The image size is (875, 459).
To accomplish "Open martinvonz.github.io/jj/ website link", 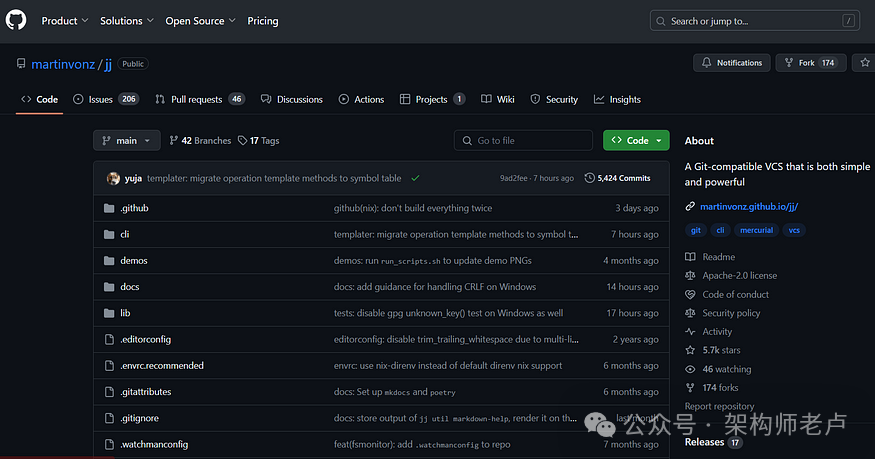I will tap(748, 207).
